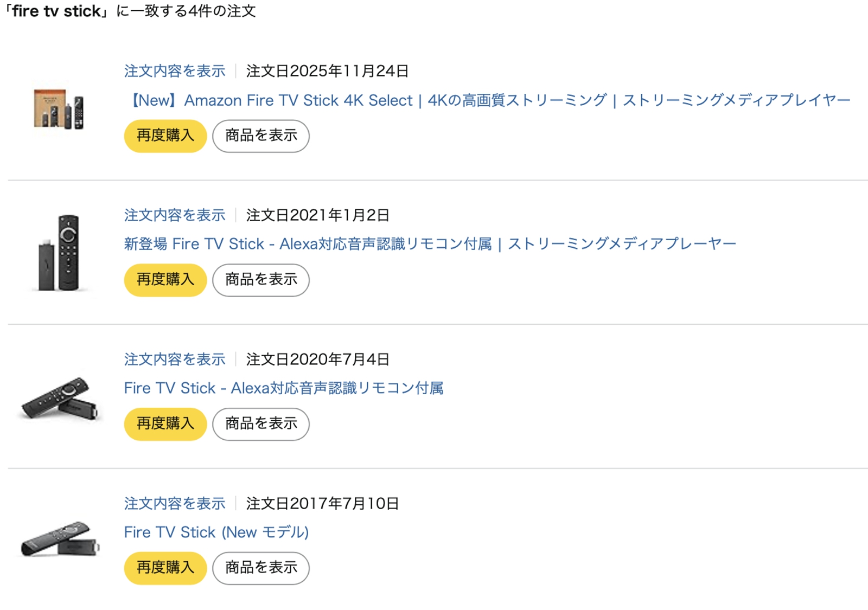Click 商品を表示 for the 2020 Fire TV Stick
Screen dimensions: 868x610
(261, 424)
